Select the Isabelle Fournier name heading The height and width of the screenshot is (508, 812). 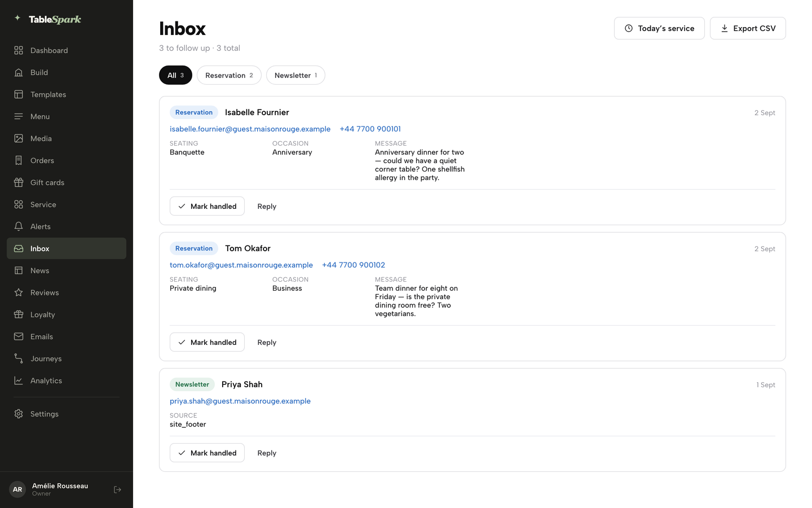pos(257,112)
